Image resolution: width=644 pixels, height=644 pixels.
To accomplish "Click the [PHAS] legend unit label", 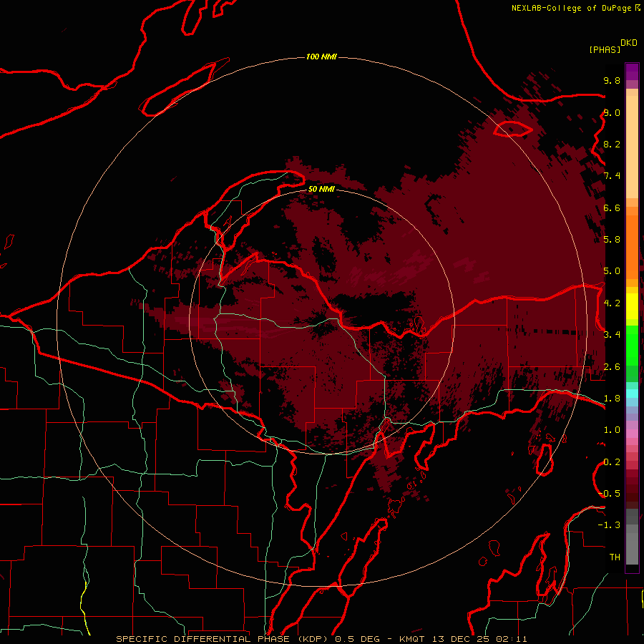I will (605, 49).
